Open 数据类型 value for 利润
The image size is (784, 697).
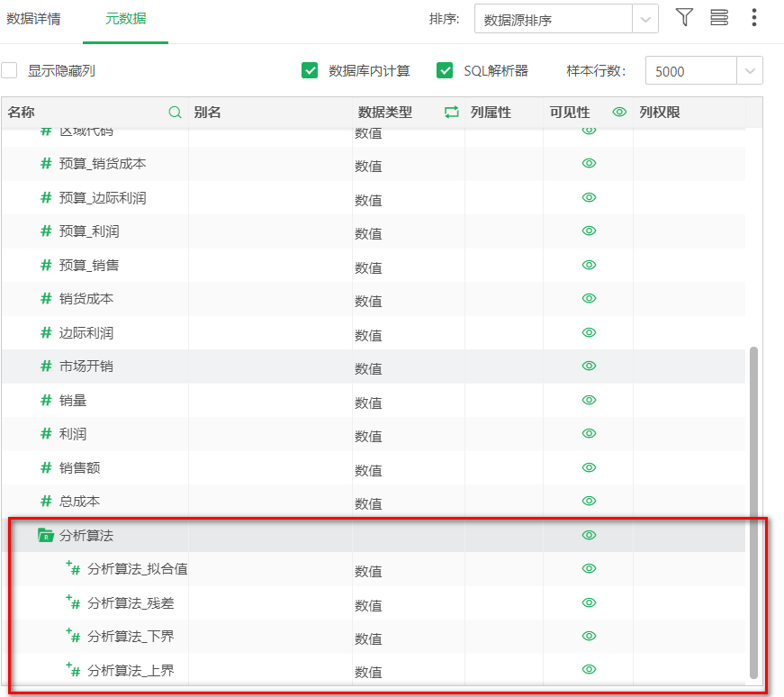368,437
